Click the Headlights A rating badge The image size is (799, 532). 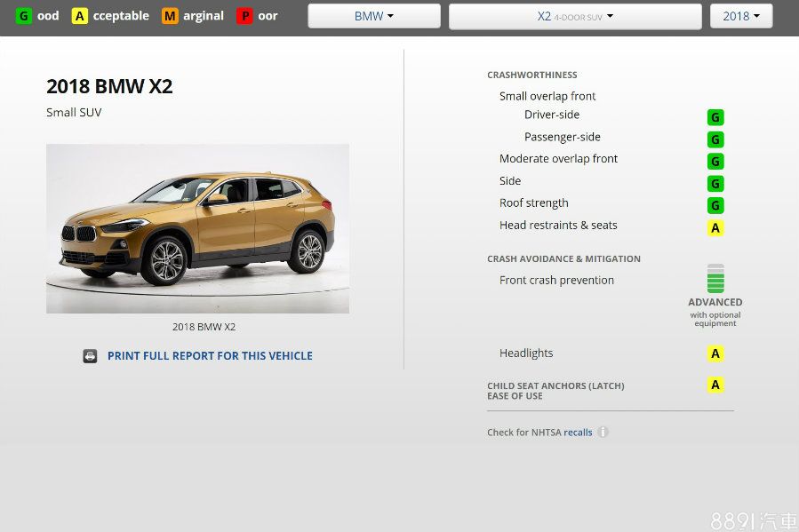coord(715,353)
